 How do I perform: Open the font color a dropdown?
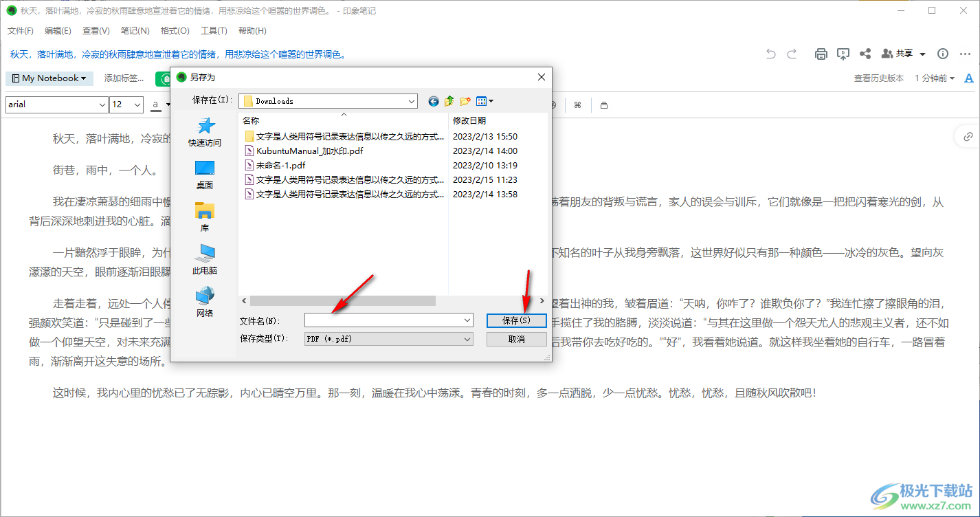pyautogui.click(x=161, y=104)
